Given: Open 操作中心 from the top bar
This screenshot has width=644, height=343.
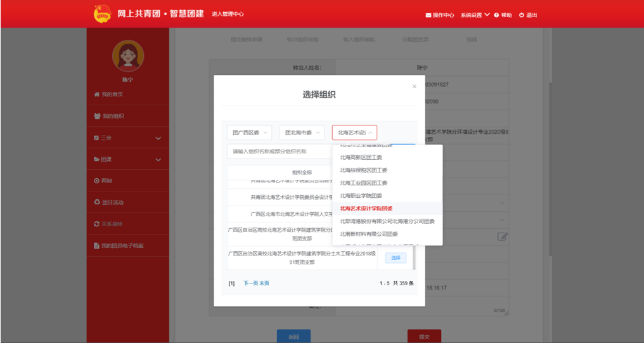Looking at the screenshot, I should [439, 15].
